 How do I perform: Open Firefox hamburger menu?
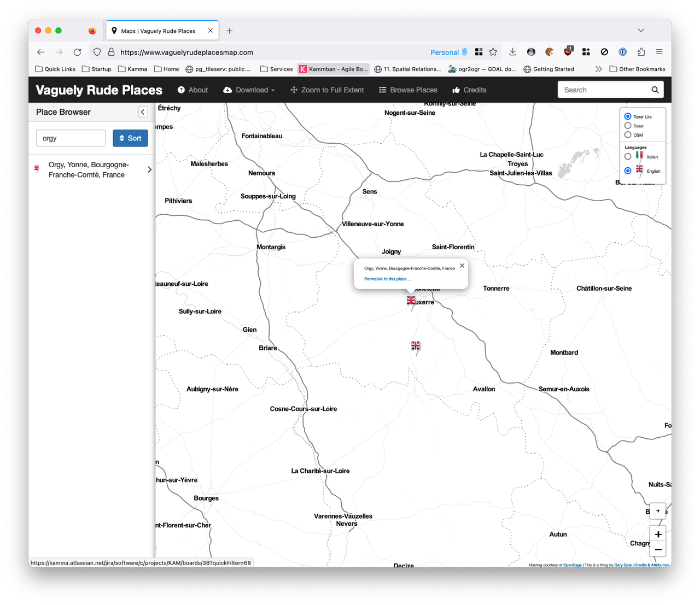[x=659, y=52]
